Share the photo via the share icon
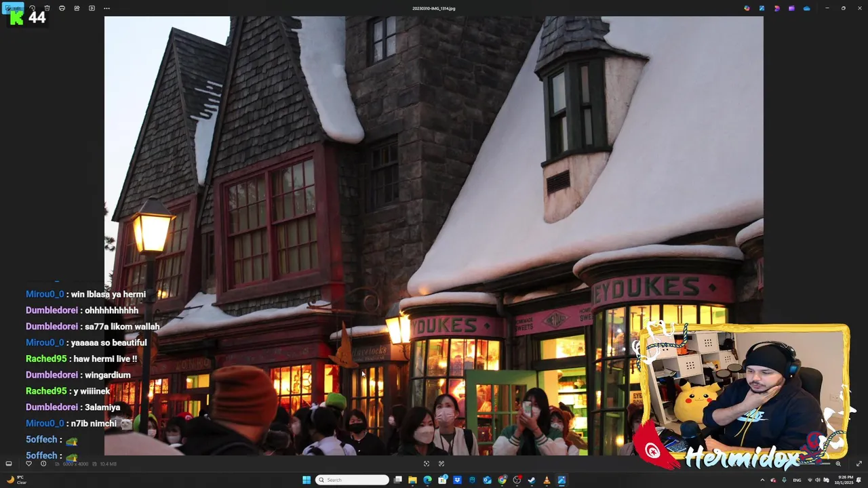The width and height of the screenshot is (868, 488). point(77,8)
